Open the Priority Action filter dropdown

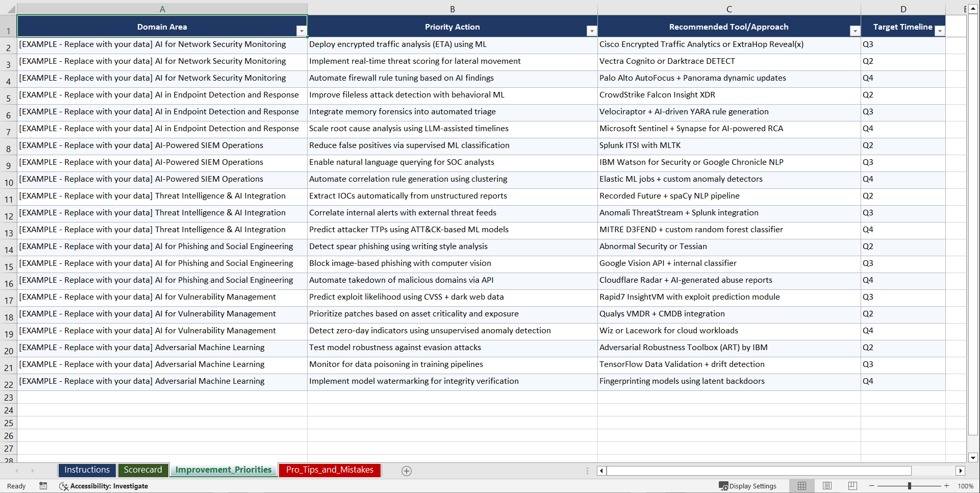(x=591, y=31)
